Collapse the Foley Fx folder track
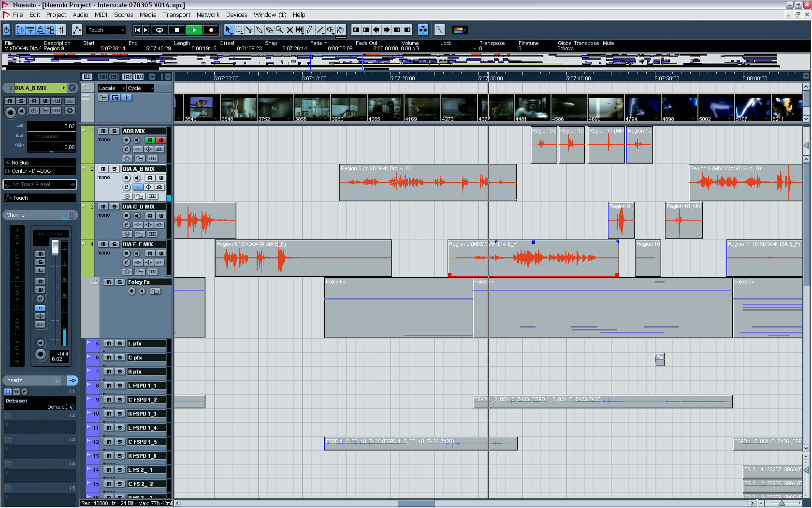The height and width of the screenshot is (508, 812). click(x=94, y=282)
